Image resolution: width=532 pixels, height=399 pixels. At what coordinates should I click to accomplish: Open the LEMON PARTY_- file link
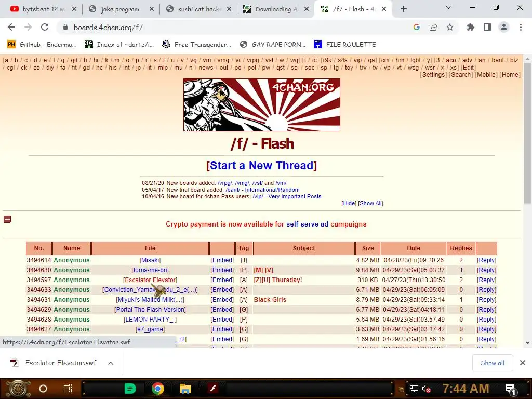pyautogui.click(x=150, y=320)
